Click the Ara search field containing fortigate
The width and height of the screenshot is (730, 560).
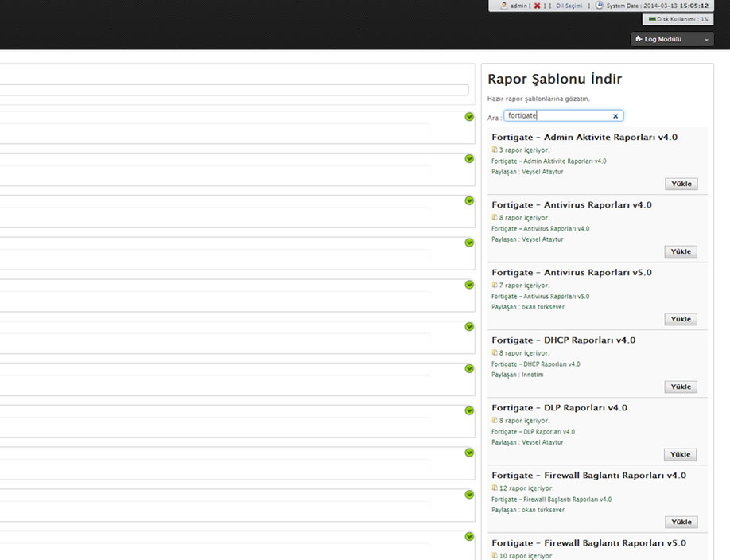pyautogui.click(x=563, y=115)
